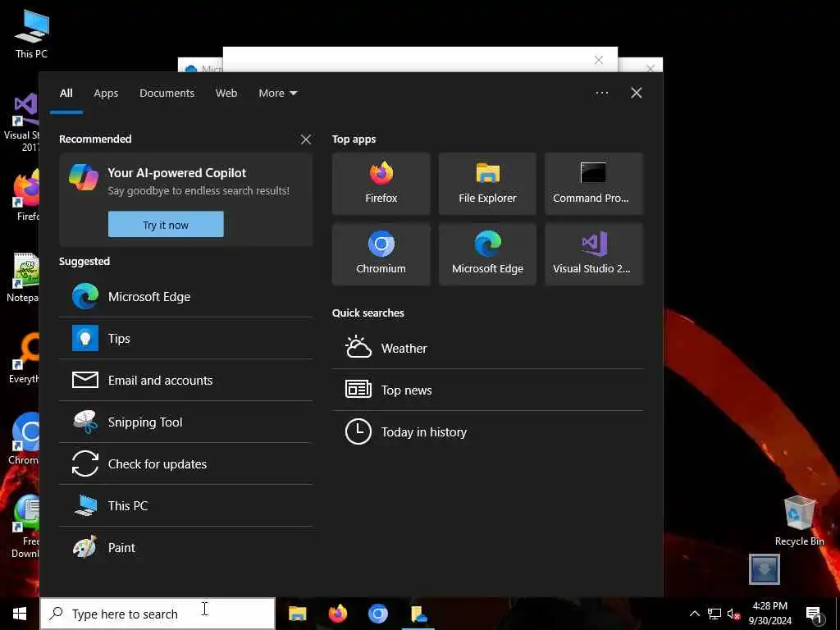Click "Your AI-powered Copilot" heading
840x630 pixels.
click(x=177, y=172)
